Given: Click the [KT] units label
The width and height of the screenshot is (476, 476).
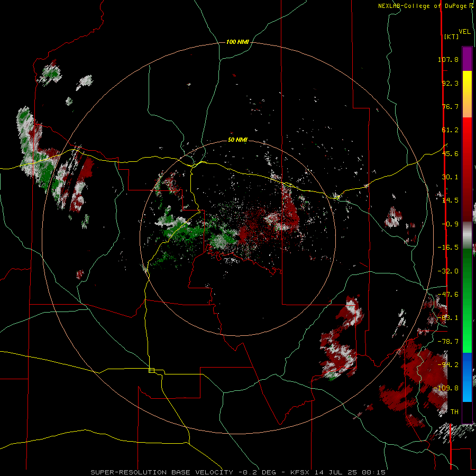Looking at the screenshot, I should coord(451,36).
